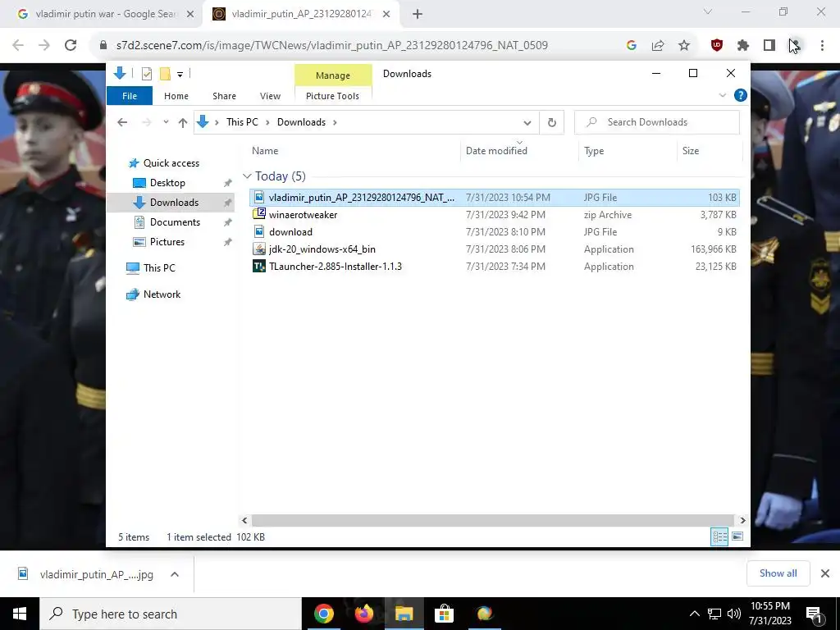Switch to Details view layout
The width and height of the screenshot is (840, 630).
[719, 536]
